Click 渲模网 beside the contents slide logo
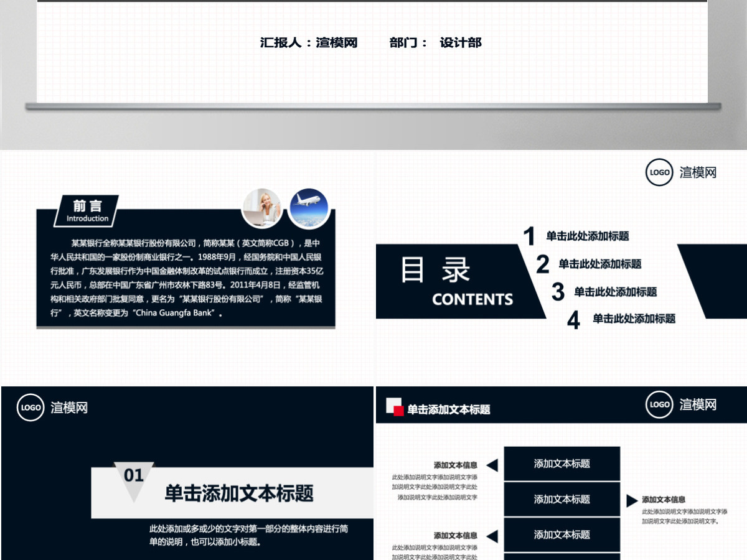The width and height of the screenshot is (747, 560). coord(698,172)
